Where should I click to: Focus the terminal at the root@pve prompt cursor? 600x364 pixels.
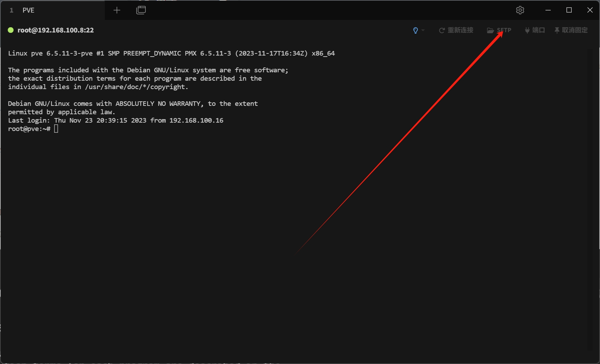pos(56,129)
